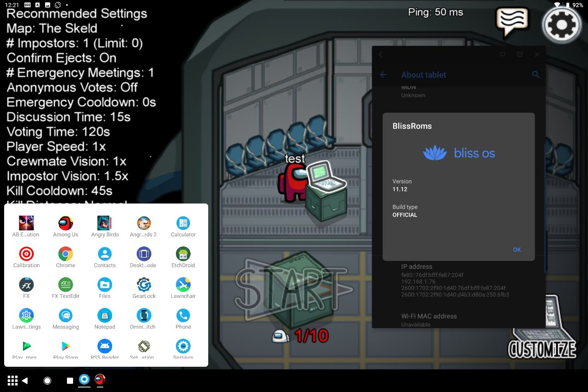The width and height of the screenshot is (588, 392).
Task: Open Lawnchair Settings app
Action: 26,319
